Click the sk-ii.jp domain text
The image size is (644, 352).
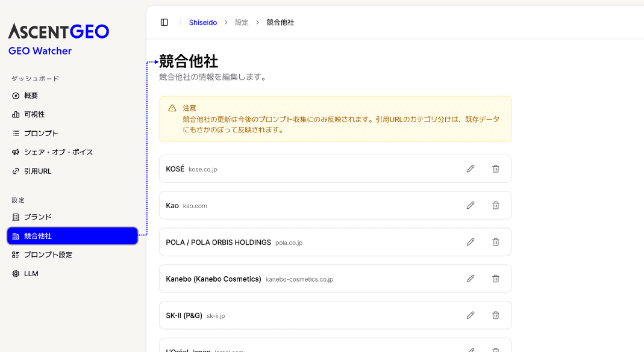coord(216,316)
